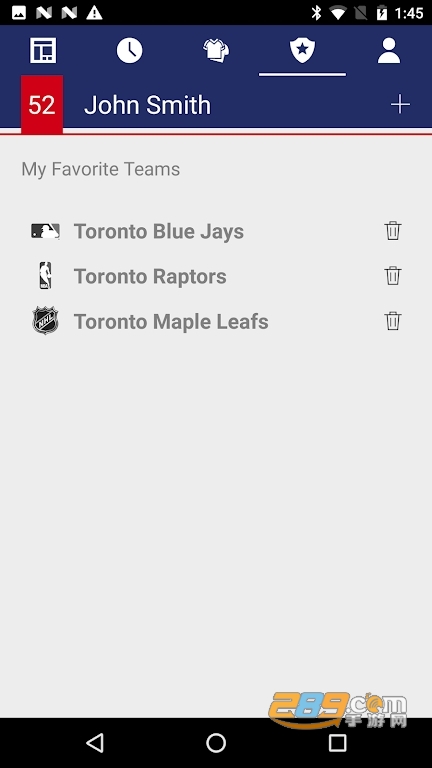
Task: Tap the Android back navigation button
Action: tap(95, 743)
